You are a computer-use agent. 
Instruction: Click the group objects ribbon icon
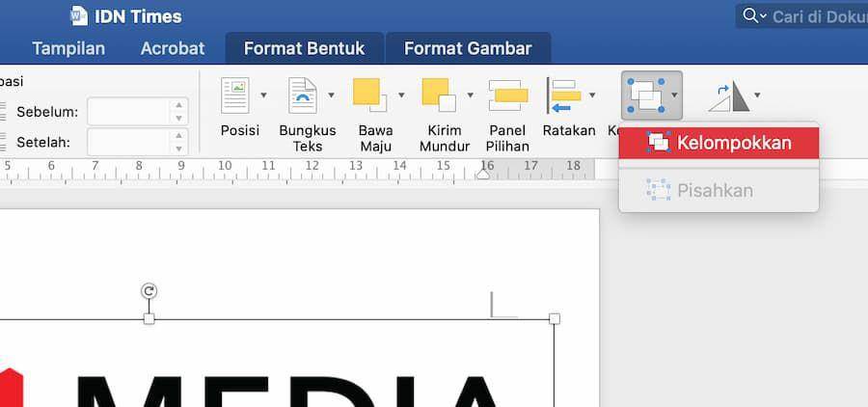coord(645,95)
